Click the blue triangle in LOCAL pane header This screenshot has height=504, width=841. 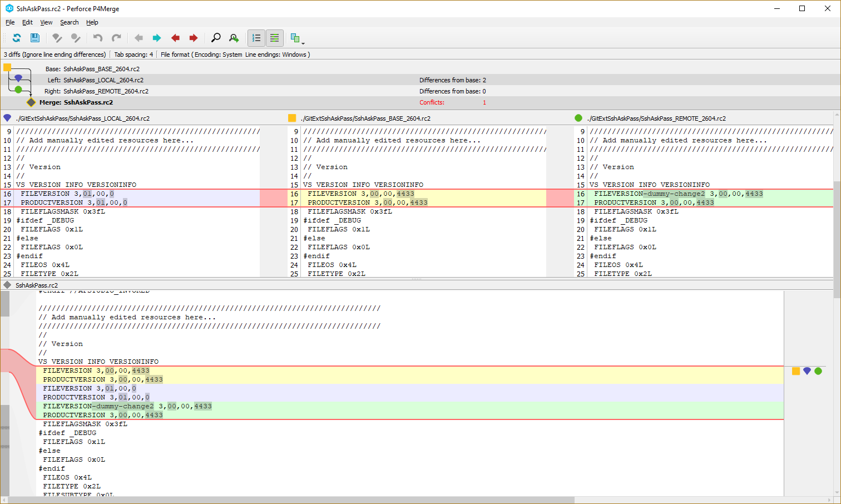pyautogui.click(x=7, y=118)
